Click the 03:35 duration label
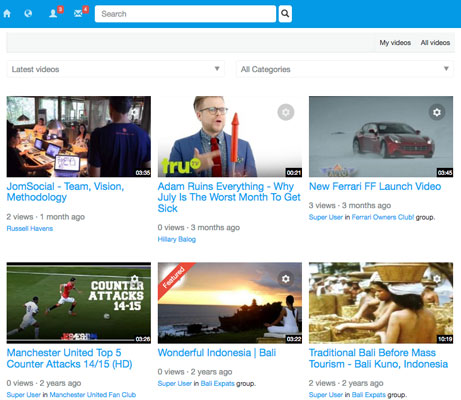This screenshot has height=400, width=461. click(x=143, y=173)
